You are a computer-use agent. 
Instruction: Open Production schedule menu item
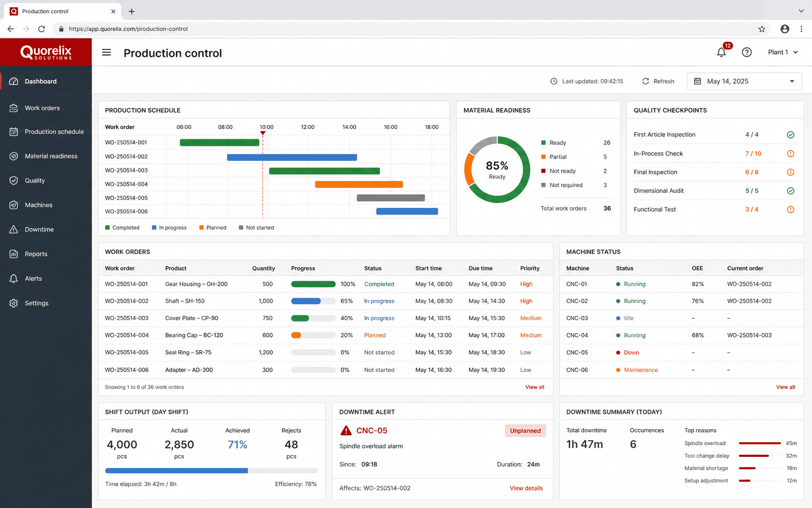(46, 132)
